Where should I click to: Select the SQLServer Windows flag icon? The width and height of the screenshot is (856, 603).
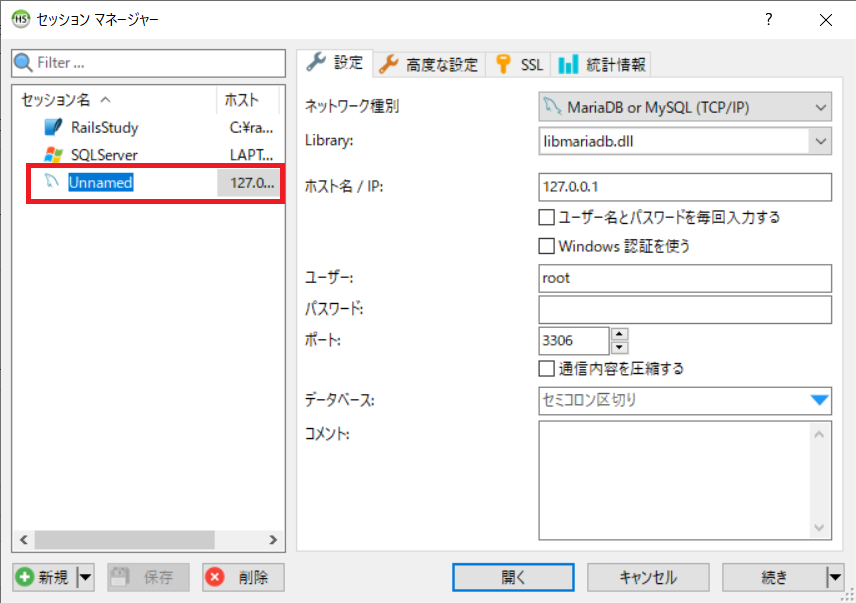point(52,155)
